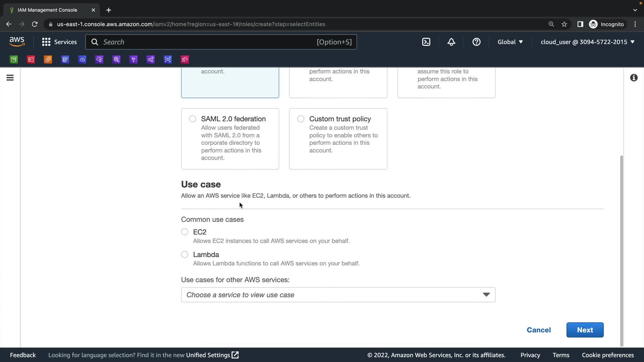Expand the Global region selector
This screenshot has width=644, height=362.
coord(510,42)
